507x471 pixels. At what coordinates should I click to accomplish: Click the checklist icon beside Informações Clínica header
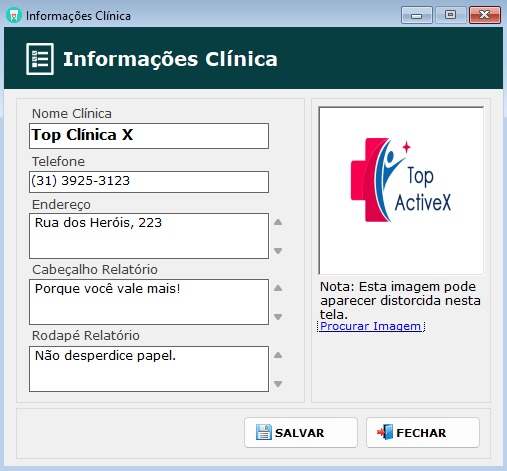pos(40,59)
